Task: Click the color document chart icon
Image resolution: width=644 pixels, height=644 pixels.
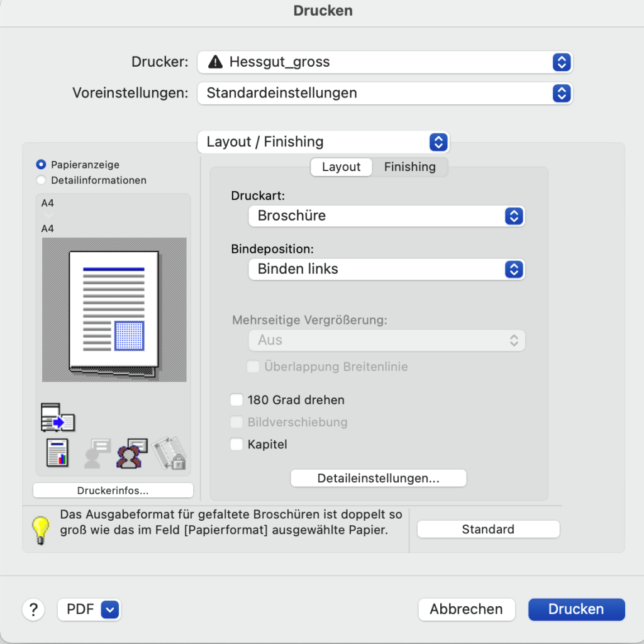Action: (x=58, y=453)
